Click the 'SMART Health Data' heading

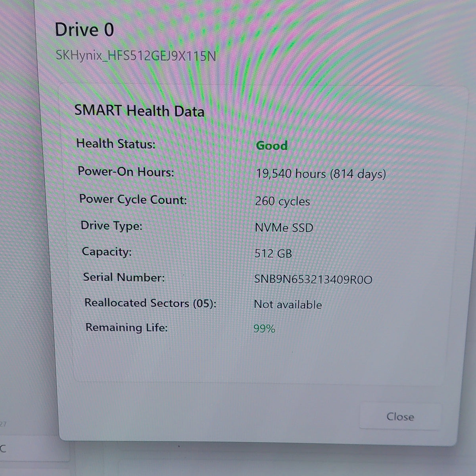pos(139,110)
